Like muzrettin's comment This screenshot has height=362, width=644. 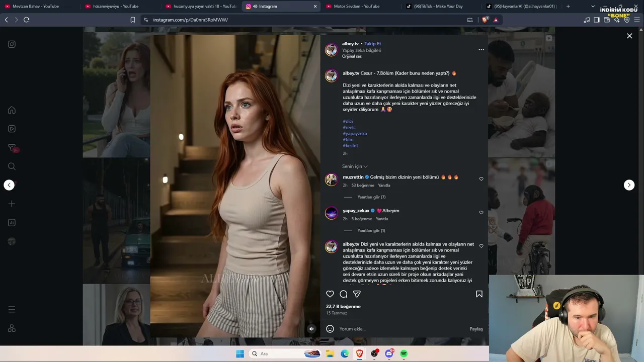tap(481, 179)
